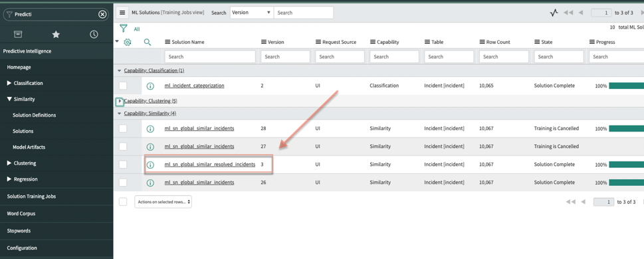Go to previous page at bottom
The height and width of the screenshot is (259, 644).
(x=583, y=202)
